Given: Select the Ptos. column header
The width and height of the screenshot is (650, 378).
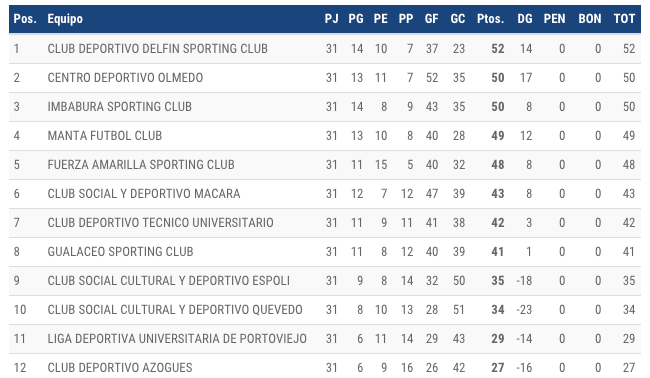Looking at the screenshot, I should point(490,19).
